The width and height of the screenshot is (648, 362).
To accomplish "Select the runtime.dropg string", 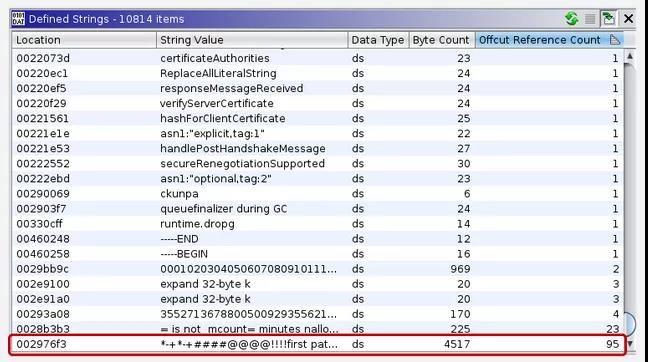I will pos(198,224).
